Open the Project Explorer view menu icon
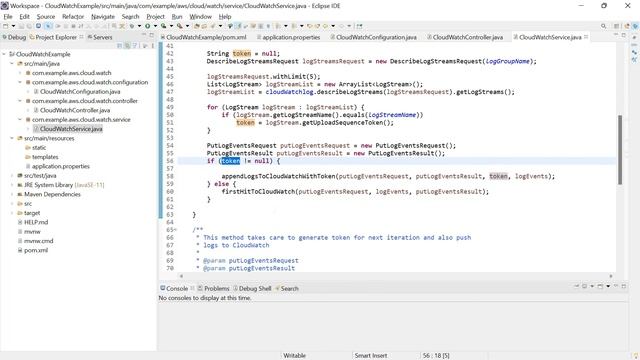The width and height of the screenshot is (640, 360). 153,45
